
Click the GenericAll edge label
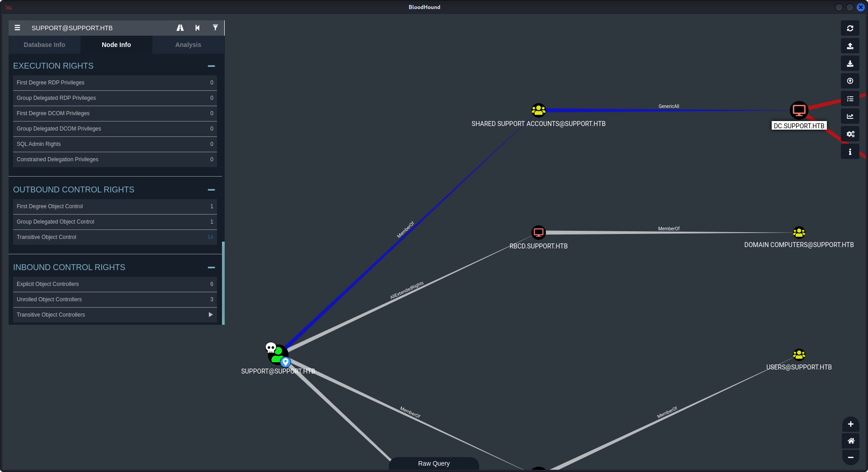click(669, 107)
